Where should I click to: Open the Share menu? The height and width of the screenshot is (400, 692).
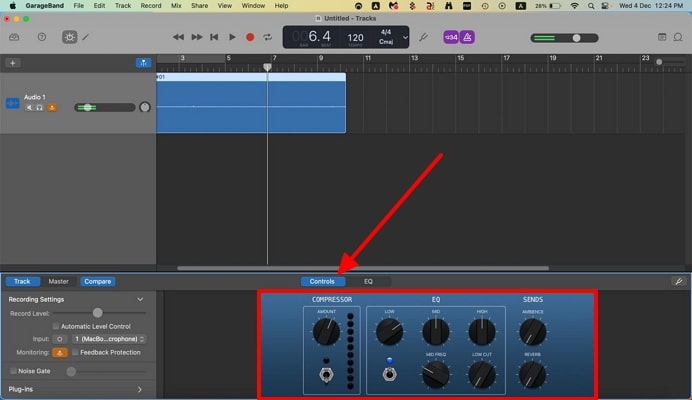(x=199, y=6)
